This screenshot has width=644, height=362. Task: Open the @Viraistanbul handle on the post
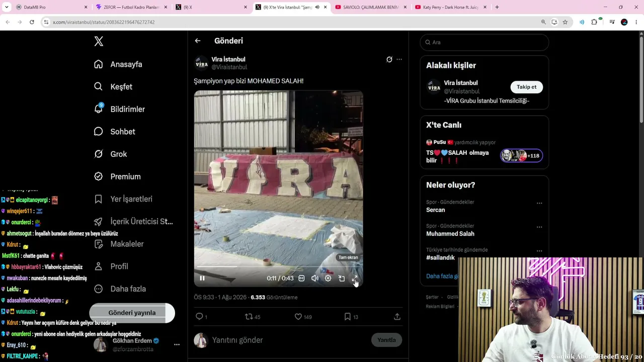point(229,67)
